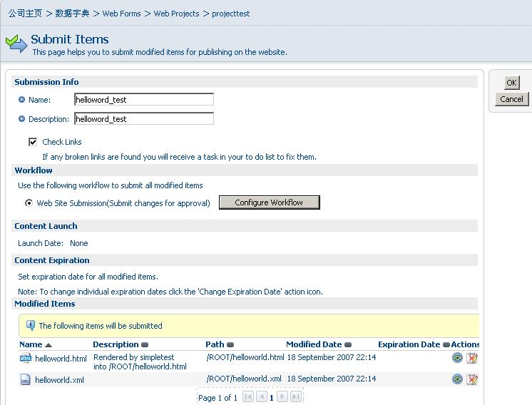Image resolution: width=532 pixels, height=405 pixels.
Task: Go to the Web Forms breadcrumb
Action: point(121,14)
